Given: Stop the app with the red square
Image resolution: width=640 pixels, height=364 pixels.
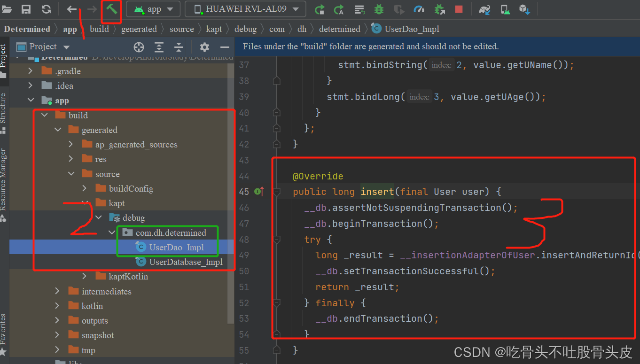Looking at the screenshot, I should click(x=459, y=9).
